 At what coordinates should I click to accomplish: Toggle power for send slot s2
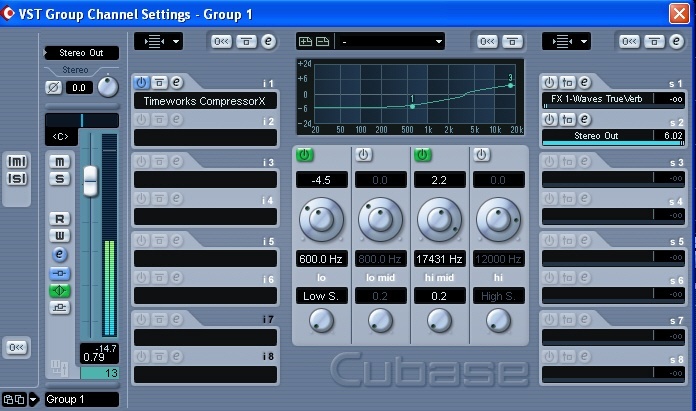[550, 119]
